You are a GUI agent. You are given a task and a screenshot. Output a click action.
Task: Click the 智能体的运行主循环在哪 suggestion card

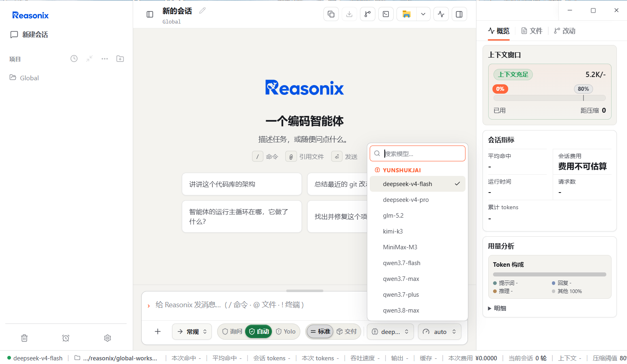242,216
